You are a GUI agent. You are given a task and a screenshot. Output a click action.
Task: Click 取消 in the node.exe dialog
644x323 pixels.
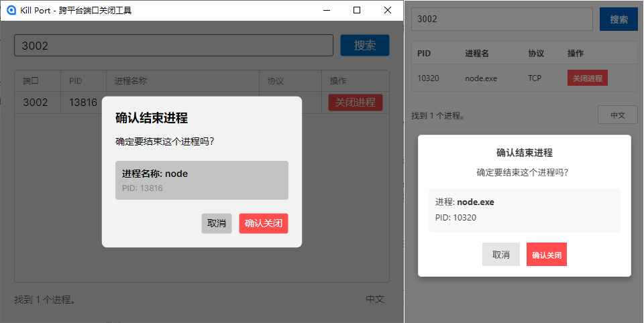tap(501, 255)
